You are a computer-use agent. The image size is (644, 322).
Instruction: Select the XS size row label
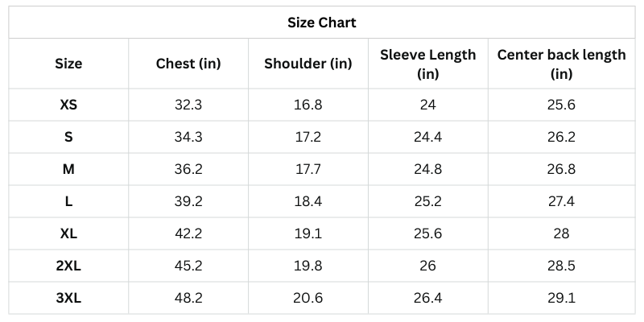[68, 105]
